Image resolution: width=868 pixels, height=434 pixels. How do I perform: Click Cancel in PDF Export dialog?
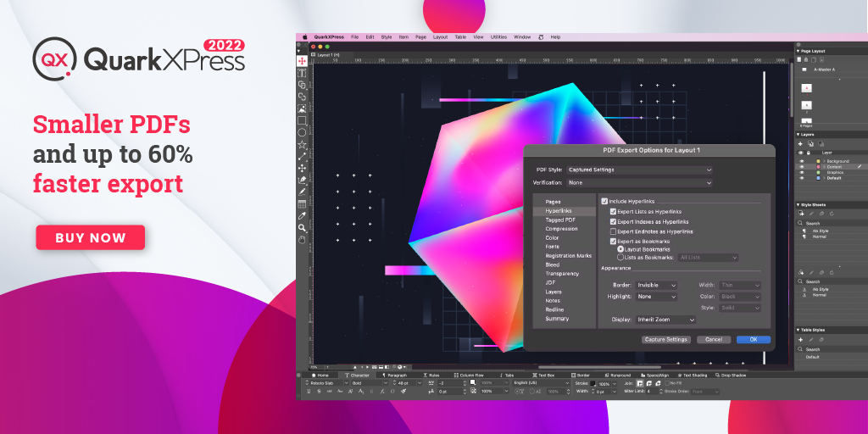pyautogui.click(x=714, y=339)
